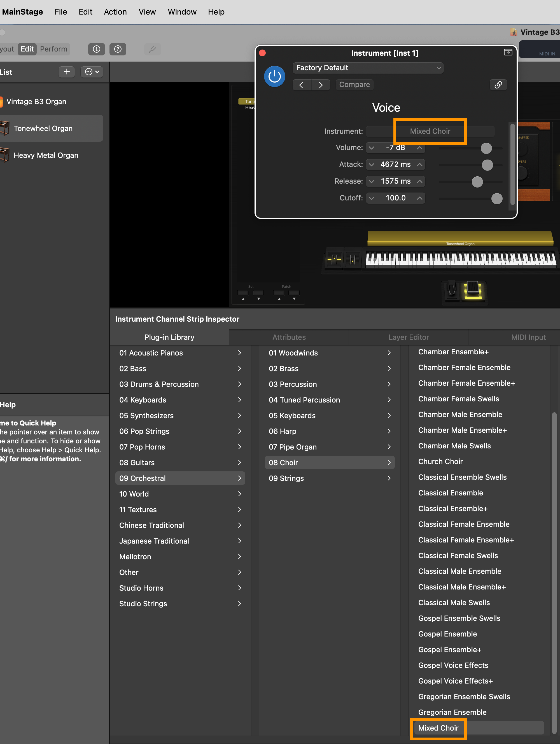560x744 pixels.
Task: Click the link icon in plug-in window
Action: pos(498,85)
